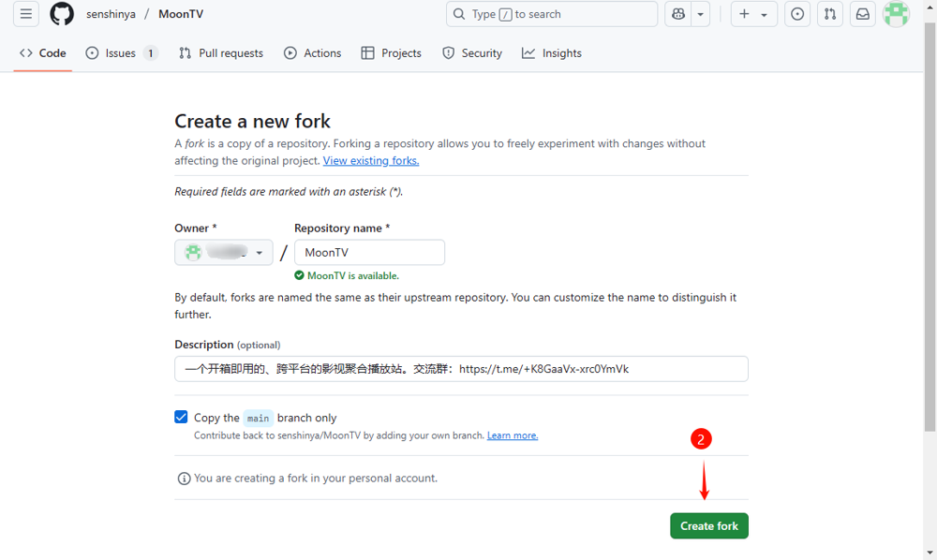Screen dimensions: 937x560
Task: Click the GitHub logo icon
Action: pyautogui.click(x=62, y=14)
